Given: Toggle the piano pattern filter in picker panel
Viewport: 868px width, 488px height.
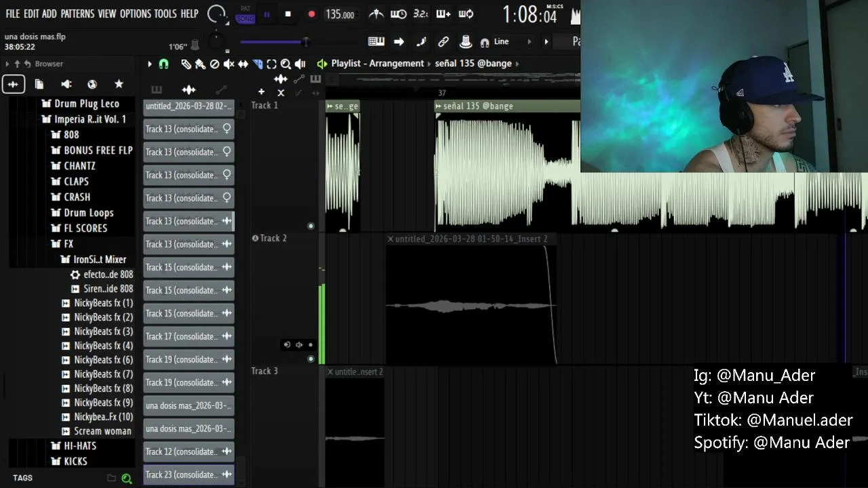Looking at the screenshot, I should (156, 89).
